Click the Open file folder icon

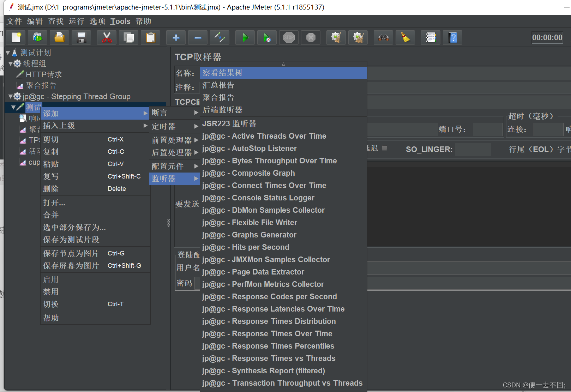[x=59, y=37]
